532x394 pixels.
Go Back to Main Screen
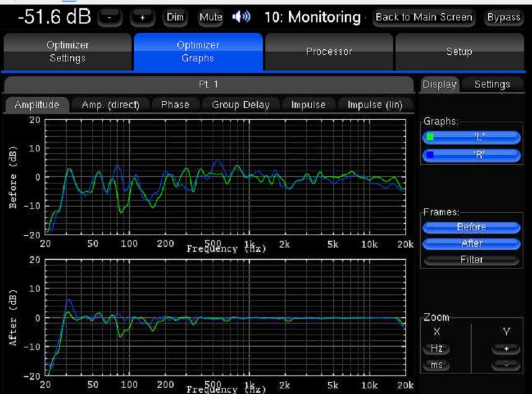point(424,17)
